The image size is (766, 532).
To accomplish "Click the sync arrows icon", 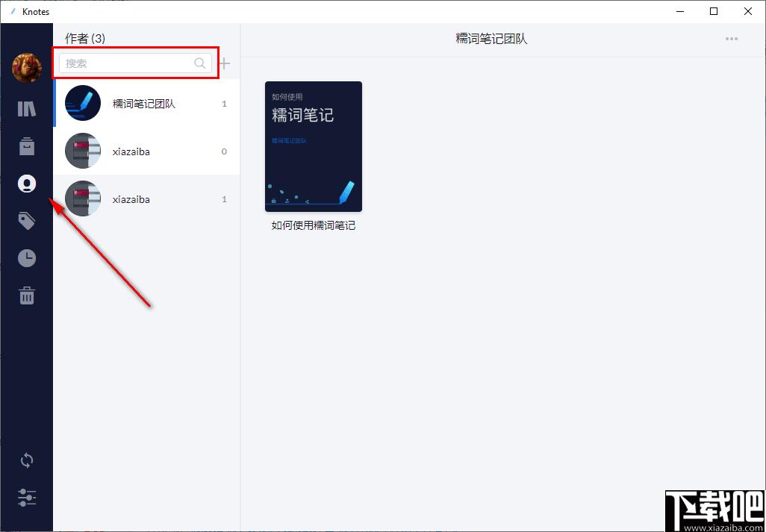I will [x=26, y=460].
